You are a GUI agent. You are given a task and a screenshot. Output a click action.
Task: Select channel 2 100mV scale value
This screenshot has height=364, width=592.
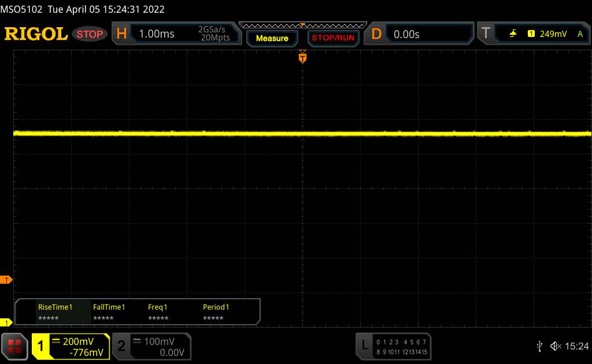pos(160,341)
